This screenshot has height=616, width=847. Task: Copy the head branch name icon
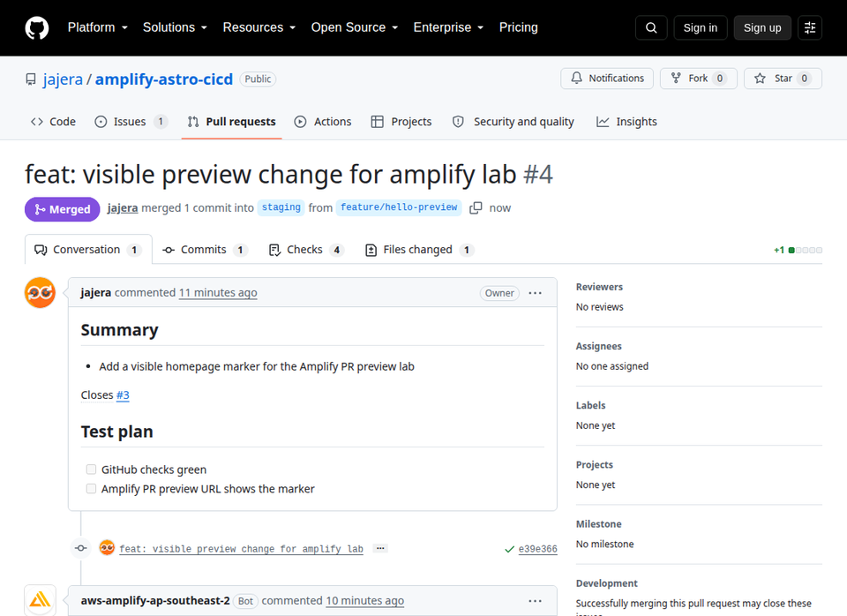[476, 208]
